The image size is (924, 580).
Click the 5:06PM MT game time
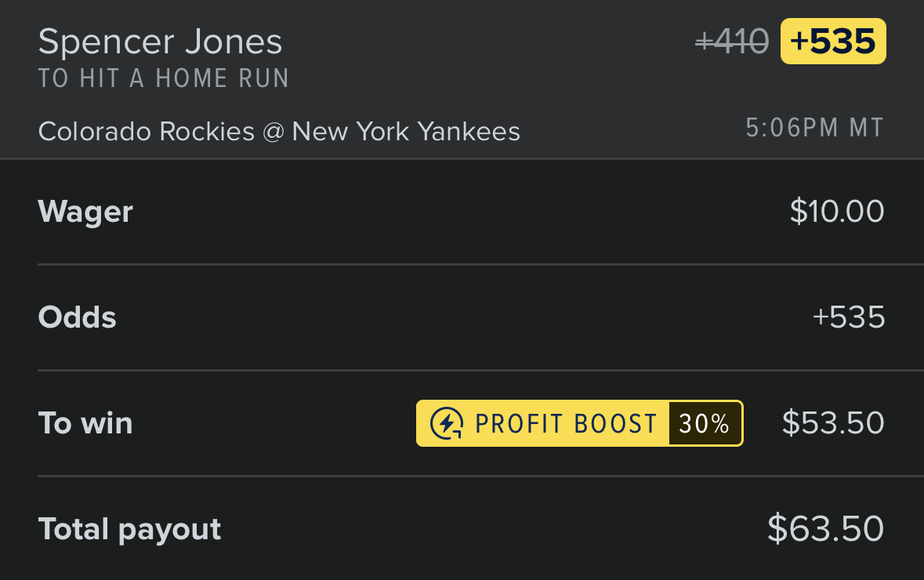pos(814,128)
